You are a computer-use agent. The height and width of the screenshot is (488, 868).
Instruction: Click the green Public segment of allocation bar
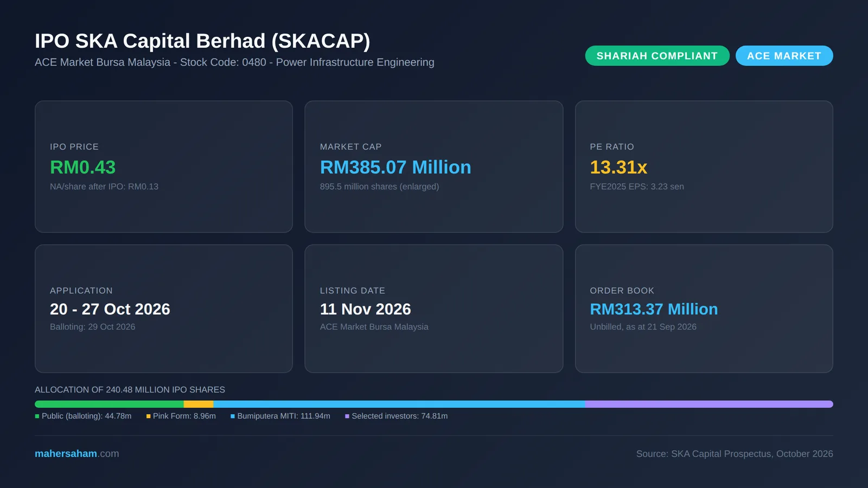click(x=109, y=404)
